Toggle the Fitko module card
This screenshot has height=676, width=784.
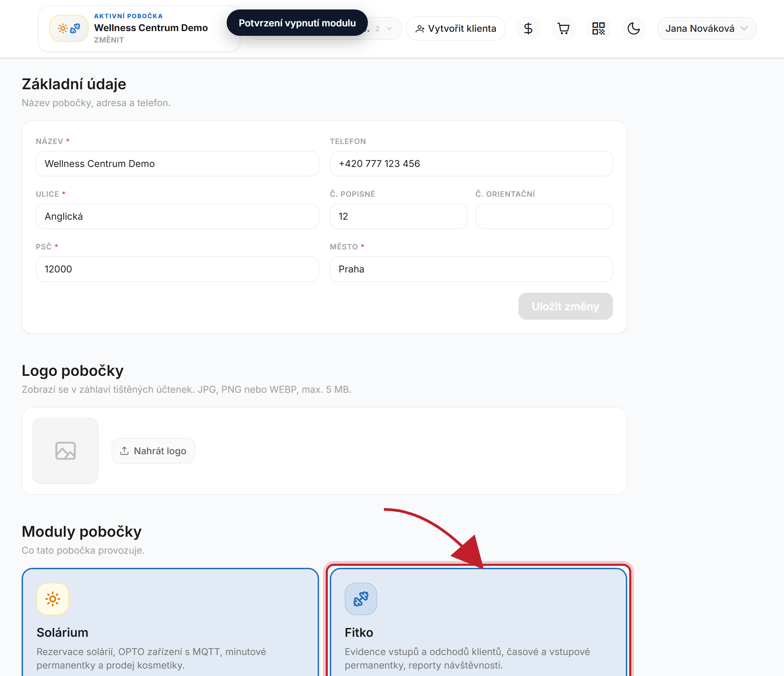(478, 622)
